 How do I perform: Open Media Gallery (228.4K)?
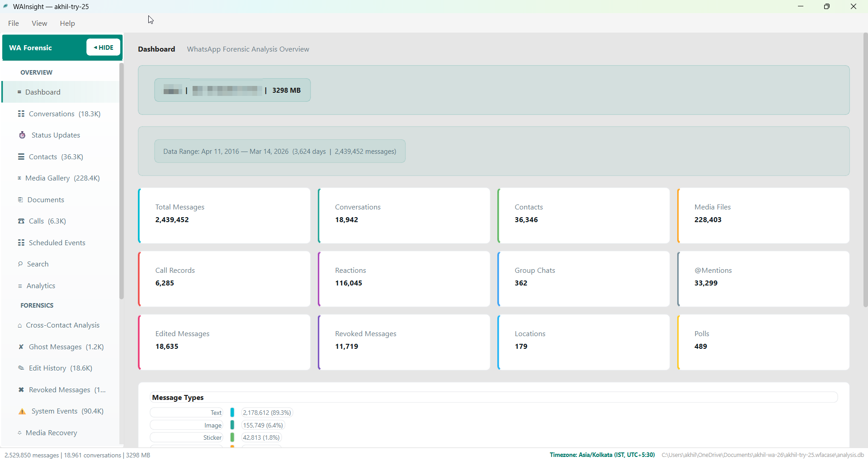[61, 178]
